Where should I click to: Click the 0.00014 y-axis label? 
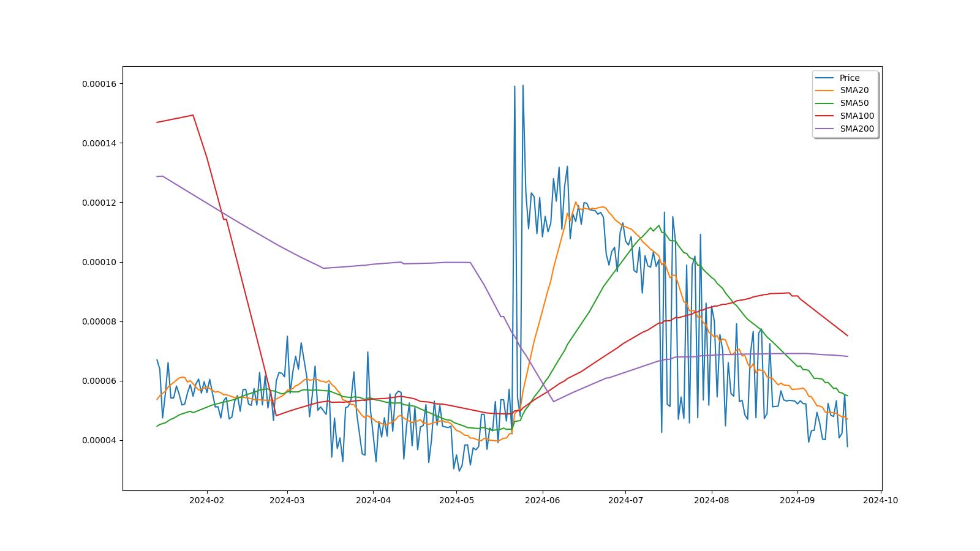click(100, 143)
